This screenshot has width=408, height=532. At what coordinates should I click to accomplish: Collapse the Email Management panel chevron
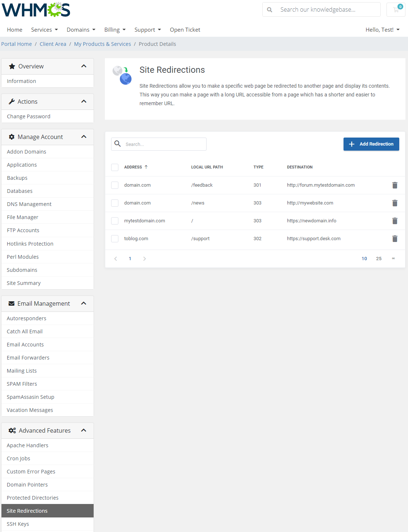tap(84, 303)
